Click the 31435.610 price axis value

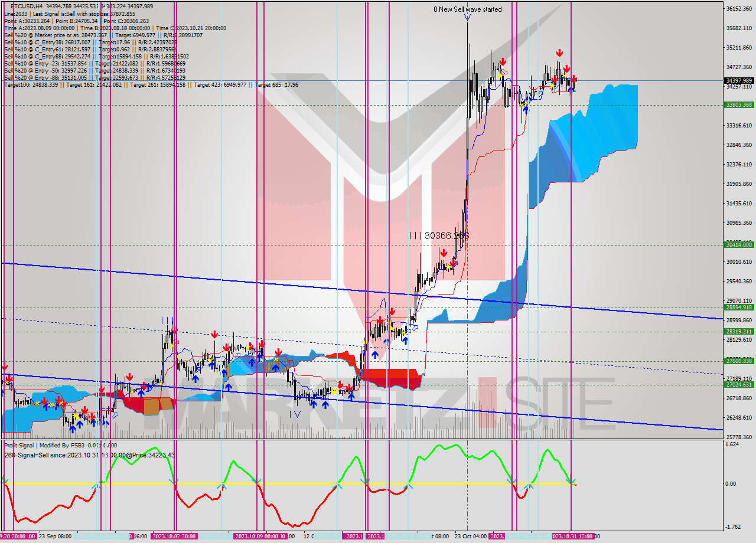[x=739, y=204]
